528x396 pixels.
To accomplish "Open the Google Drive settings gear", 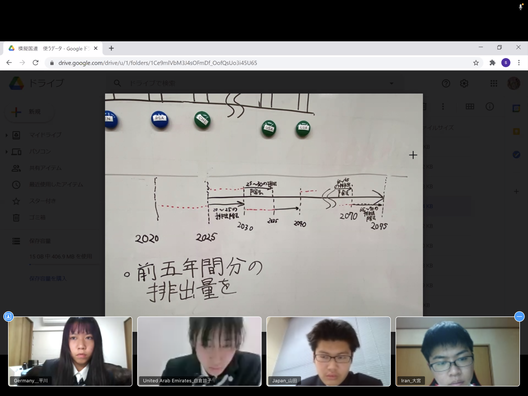I will click(x=464, y=83).
